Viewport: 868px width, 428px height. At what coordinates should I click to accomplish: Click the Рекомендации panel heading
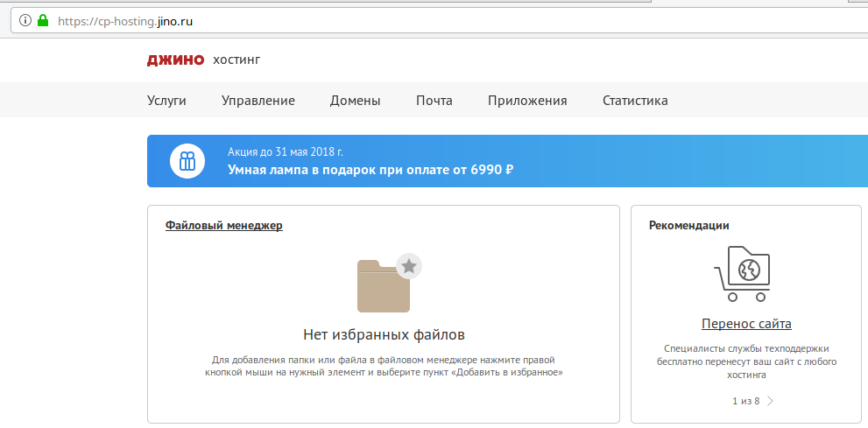[688, 226]
